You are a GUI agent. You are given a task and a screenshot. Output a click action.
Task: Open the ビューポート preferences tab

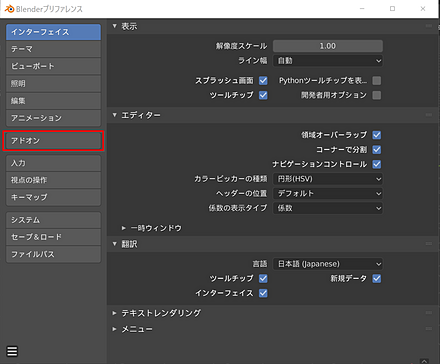(53, 66)
